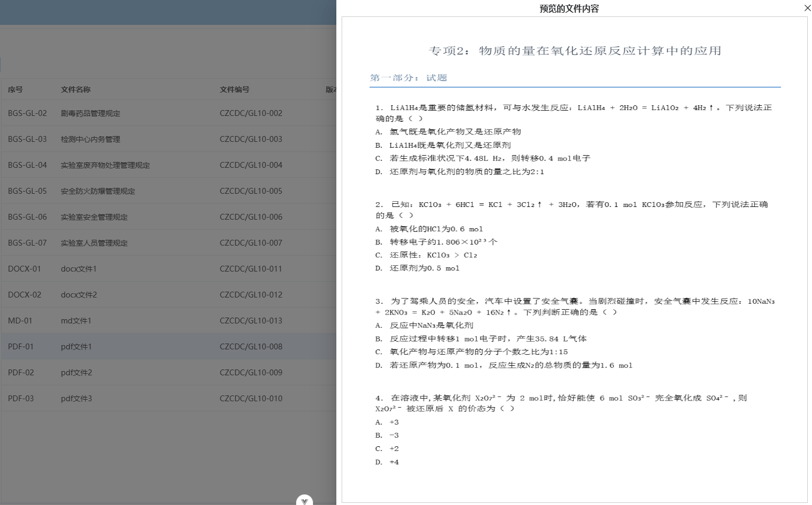Click the chevron arrow at bottom of page
Viewport: 812px width, 505px height.
(304, 500)
